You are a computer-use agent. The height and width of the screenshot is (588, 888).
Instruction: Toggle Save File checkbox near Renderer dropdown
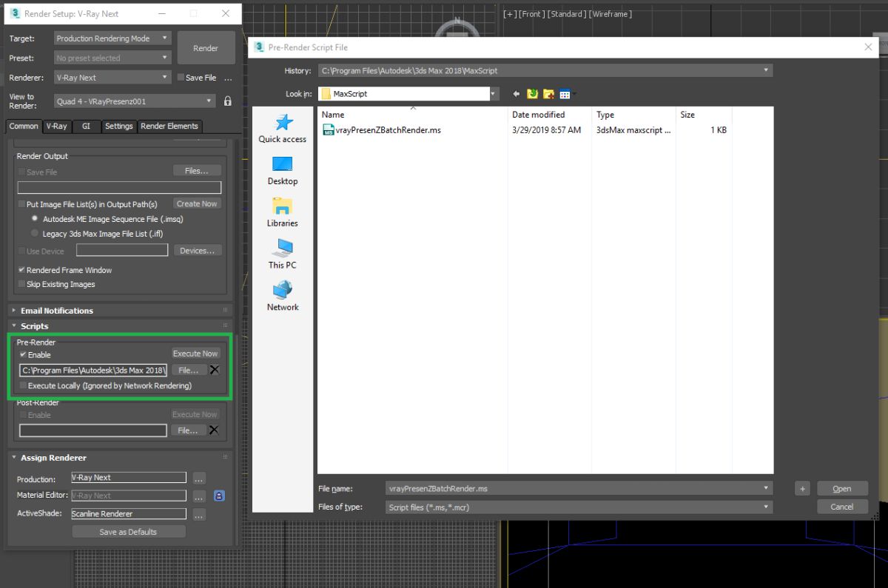181,78
